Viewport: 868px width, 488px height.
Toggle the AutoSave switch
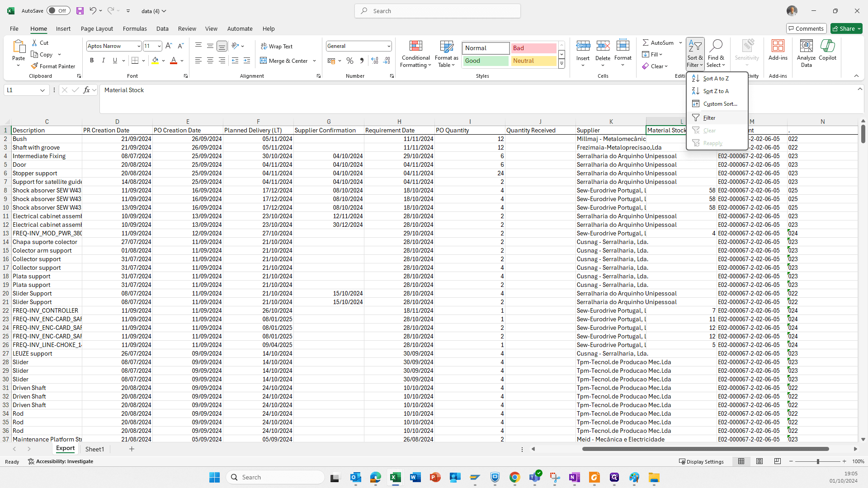click(x=58, y=11)
